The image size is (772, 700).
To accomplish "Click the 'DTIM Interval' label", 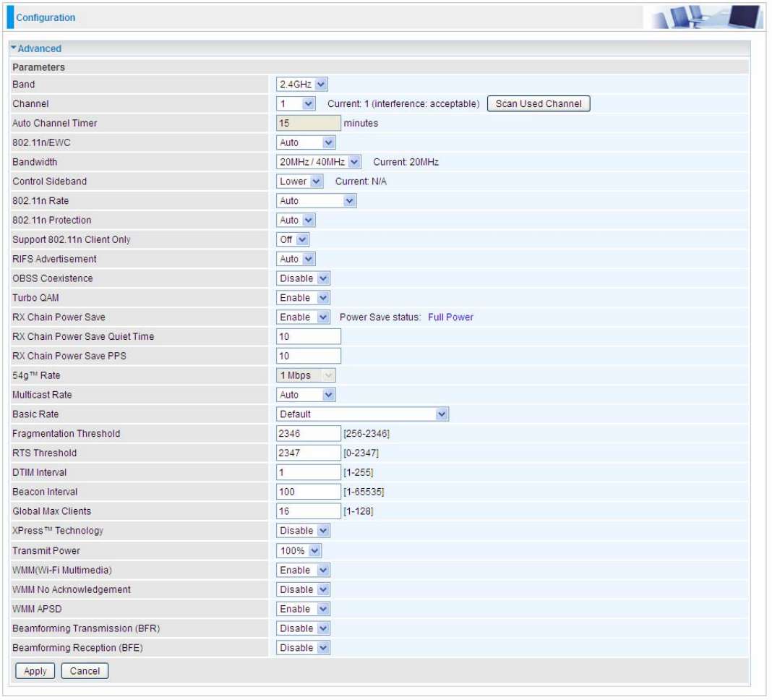I will tap(39, 473).
